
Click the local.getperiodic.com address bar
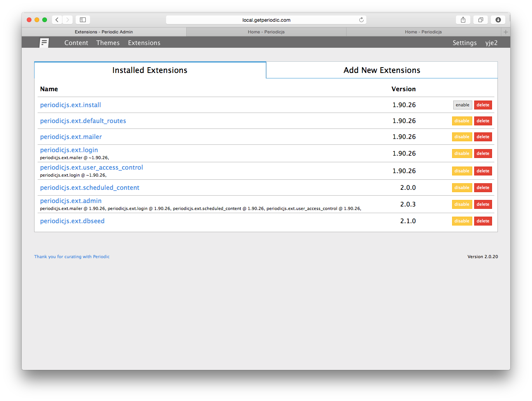click(266, 20)
